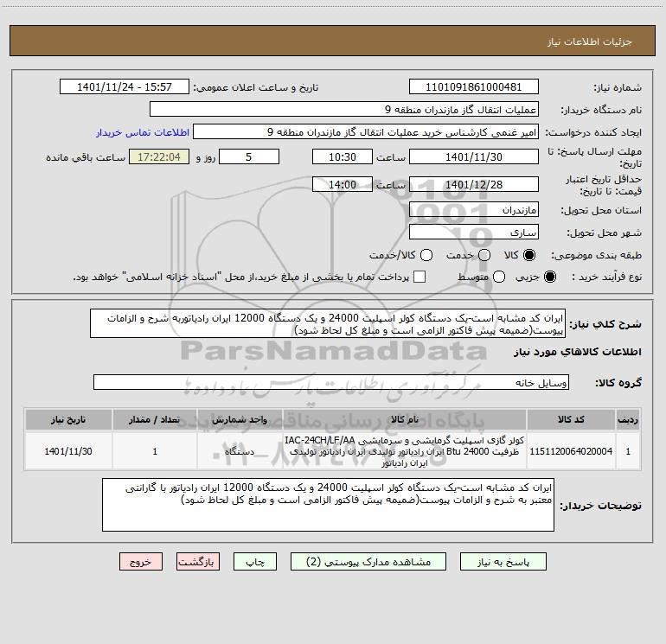Select the کالا radio button
Viewport: 666px width, 644px height.
[529, 255]
